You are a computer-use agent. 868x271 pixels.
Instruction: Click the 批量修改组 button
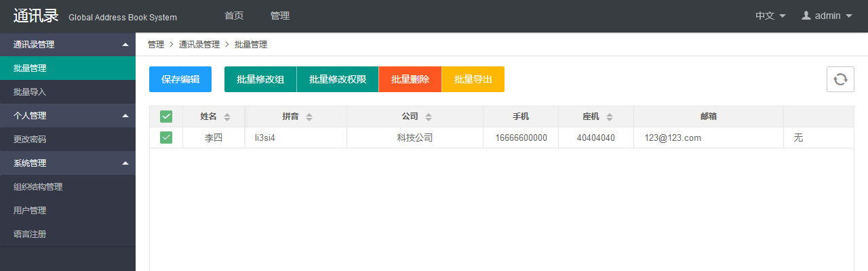point(260,79)
